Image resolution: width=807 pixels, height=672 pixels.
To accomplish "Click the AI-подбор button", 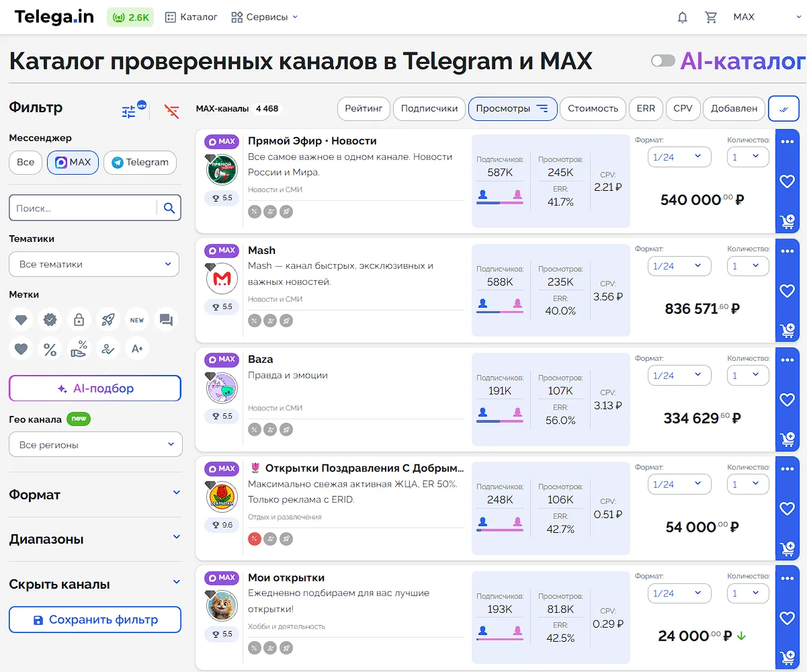I will click(x=95, y=388).
